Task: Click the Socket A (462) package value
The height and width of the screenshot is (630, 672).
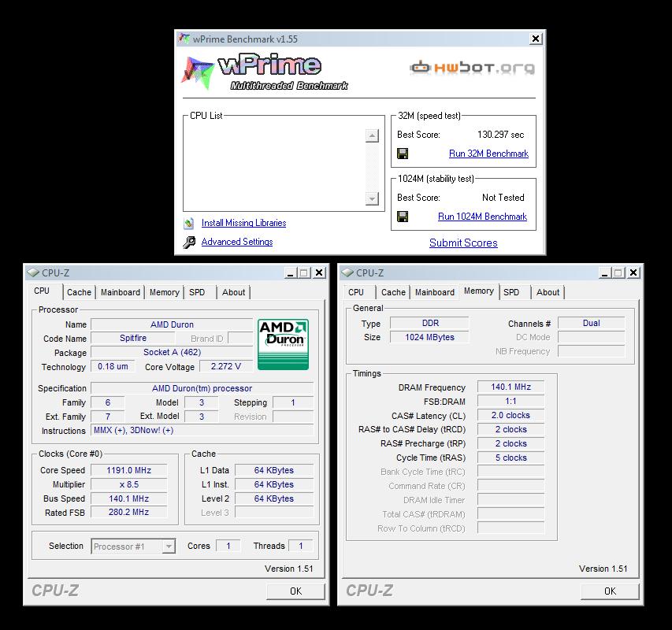Action: (172, 352)
